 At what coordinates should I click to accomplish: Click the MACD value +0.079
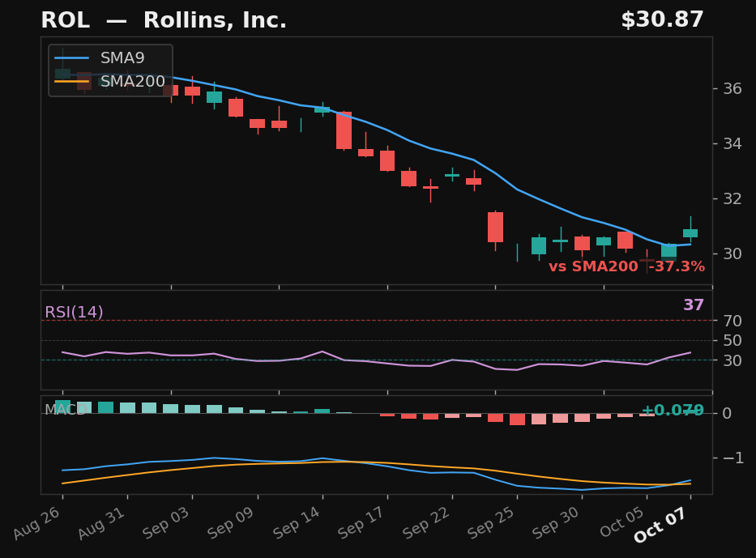pos(672,410)
